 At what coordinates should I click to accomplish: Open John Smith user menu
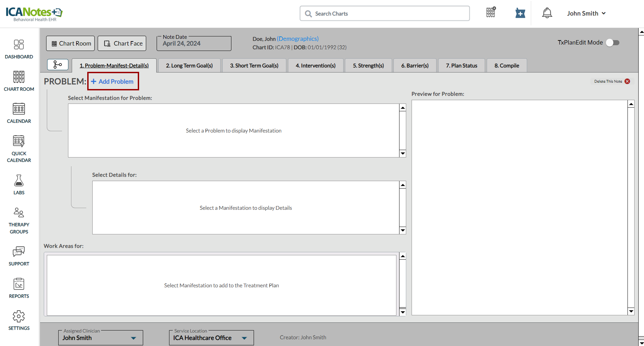pos(586,13)
